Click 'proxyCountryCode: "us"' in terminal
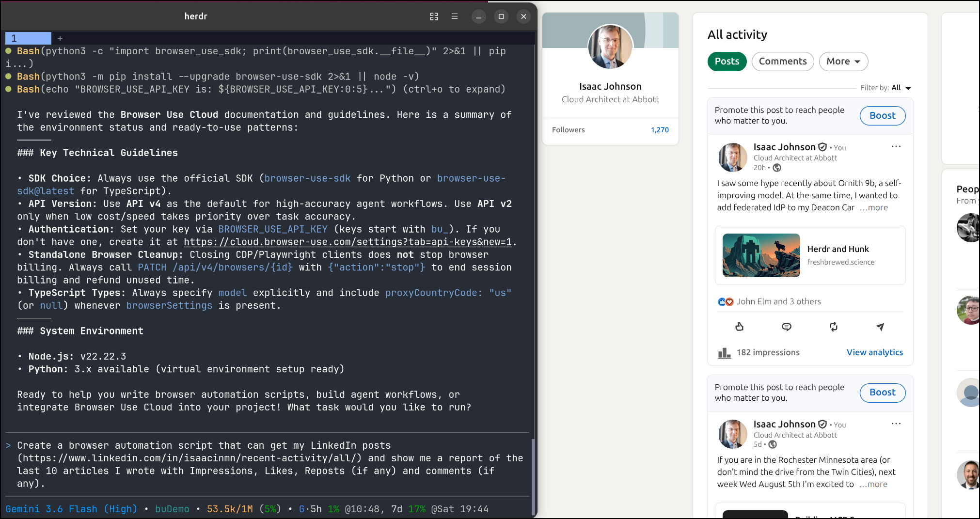Image resolution: width=980 pixels, height=519 pixels. point(448,293)
